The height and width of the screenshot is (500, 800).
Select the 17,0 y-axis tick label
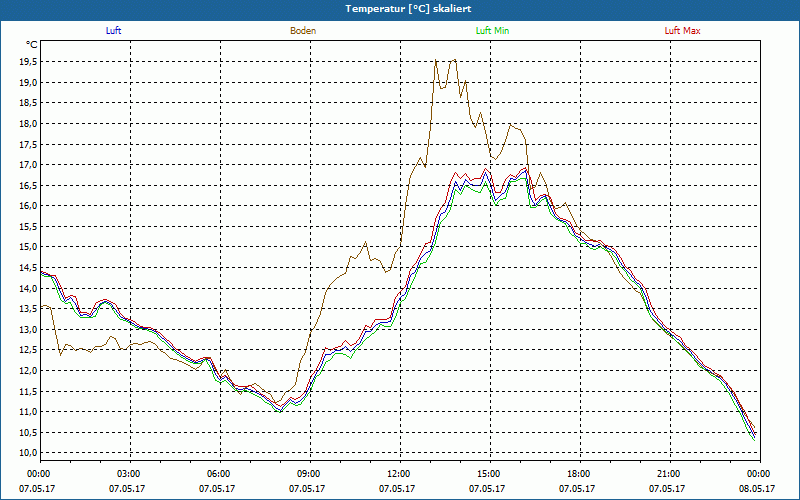tap(26, 165)
